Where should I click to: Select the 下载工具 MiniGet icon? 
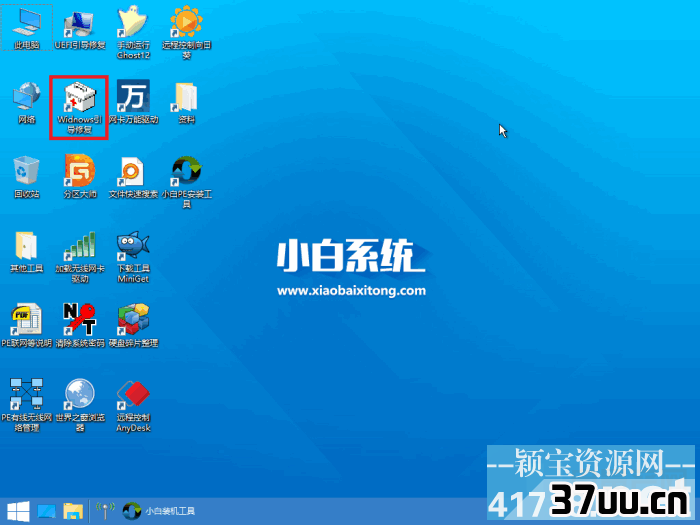click(x=133, y=257)
